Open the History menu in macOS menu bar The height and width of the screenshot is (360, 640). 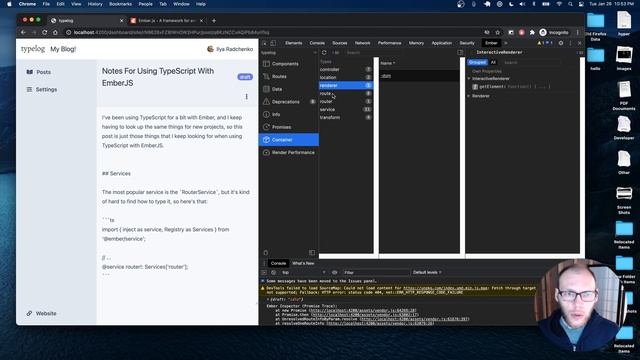tap(95, 4)
